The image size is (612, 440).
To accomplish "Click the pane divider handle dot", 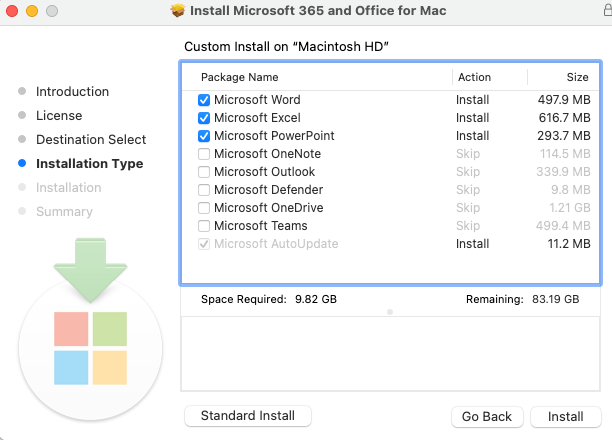I will tap(390, 312).
